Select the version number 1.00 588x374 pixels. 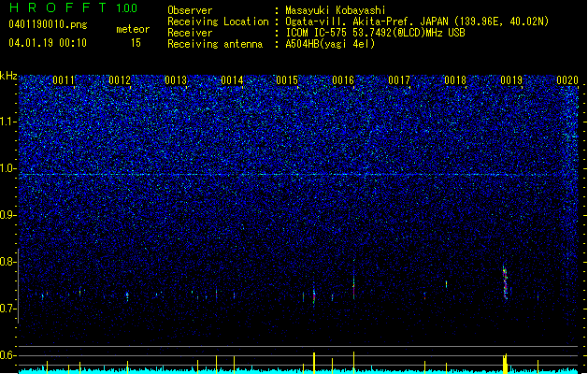(x=126, y=8)
